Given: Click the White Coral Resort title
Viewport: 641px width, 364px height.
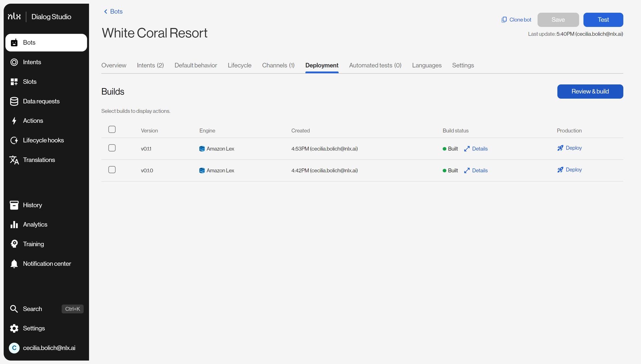Looking at the screenshot, I should 155,33.
